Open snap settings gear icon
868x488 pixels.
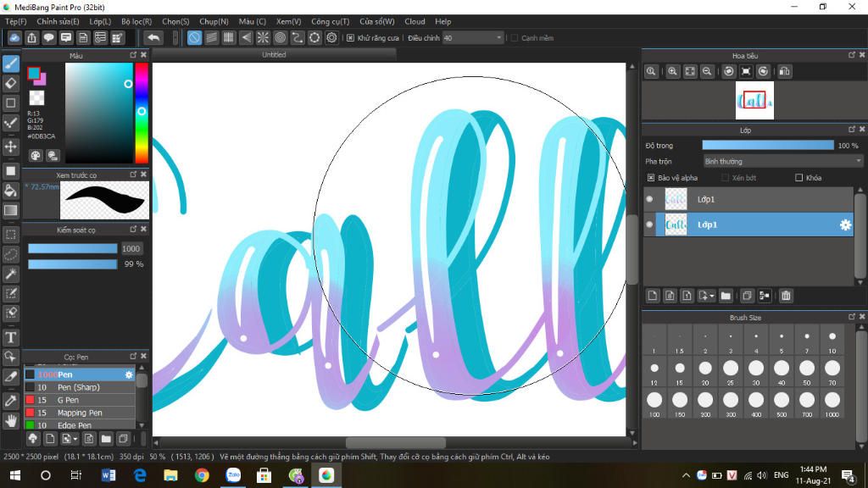331,37
